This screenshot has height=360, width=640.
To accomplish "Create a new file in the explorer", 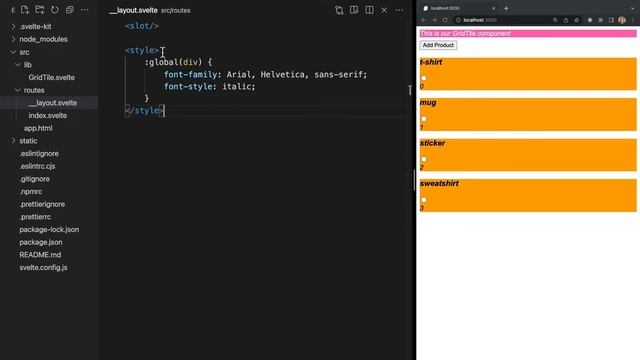I will 24,10.
